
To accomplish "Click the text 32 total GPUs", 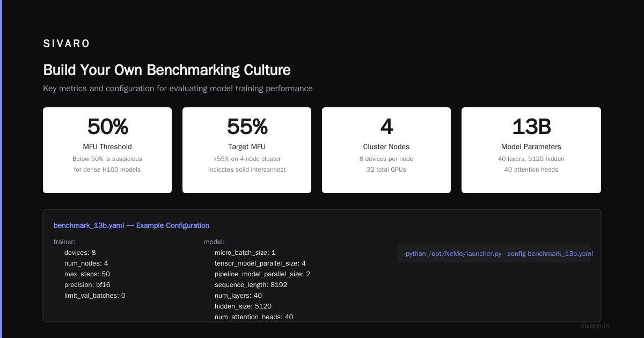I will coord(386,170).
